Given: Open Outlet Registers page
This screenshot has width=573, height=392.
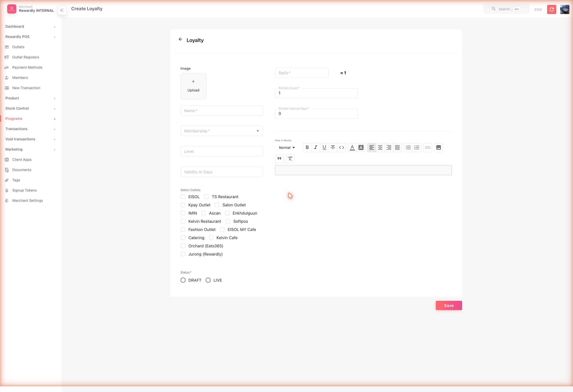Looking at the screenshot, I should 26,57.
